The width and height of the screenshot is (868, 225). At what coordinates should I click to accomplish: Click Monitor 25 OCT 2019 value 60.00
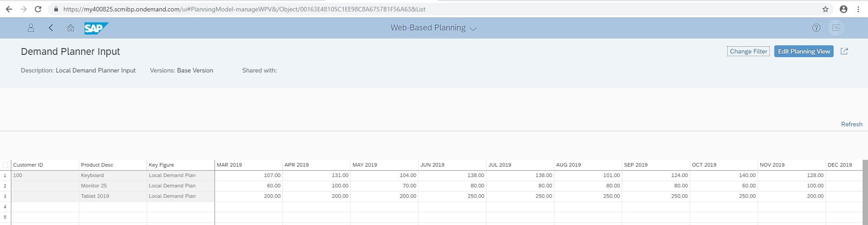tap(724, 186)
